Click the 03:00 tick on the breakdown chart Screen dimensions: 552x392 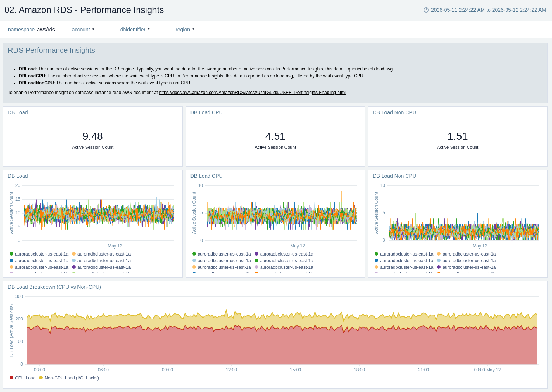point(39,370)
